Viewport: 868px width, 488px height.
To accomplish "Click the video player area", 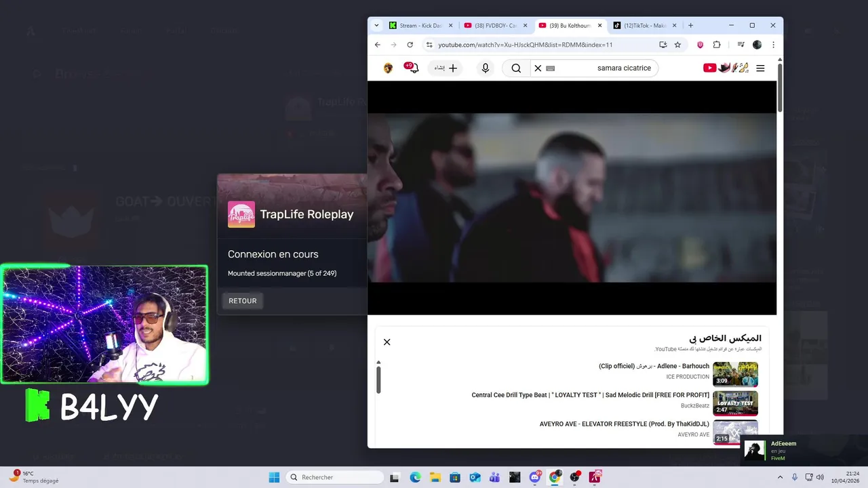I will pos(572,197).
